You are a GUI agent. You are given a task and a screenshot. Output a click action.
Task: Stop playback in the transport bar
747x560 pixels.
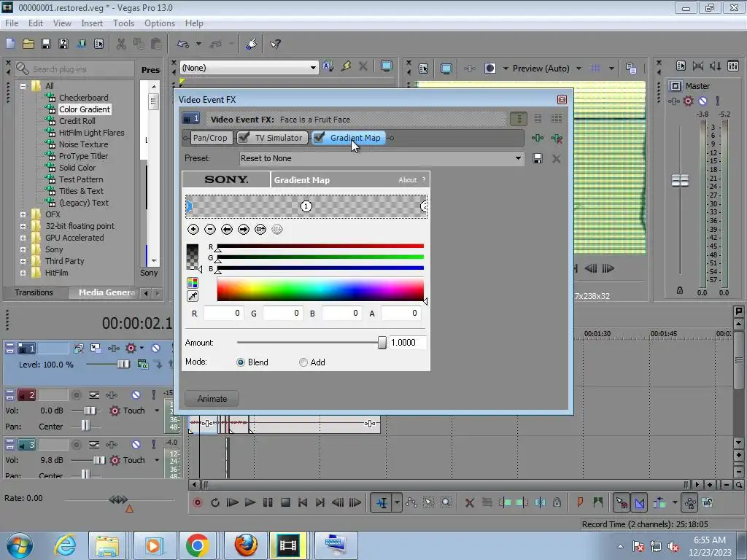pyautogui.click(x=285, y=502)
